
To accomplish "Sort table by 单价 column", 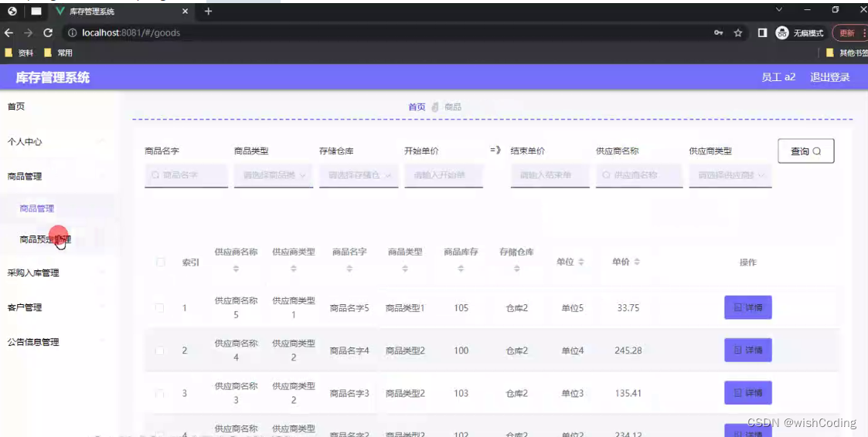I will 637,263.
